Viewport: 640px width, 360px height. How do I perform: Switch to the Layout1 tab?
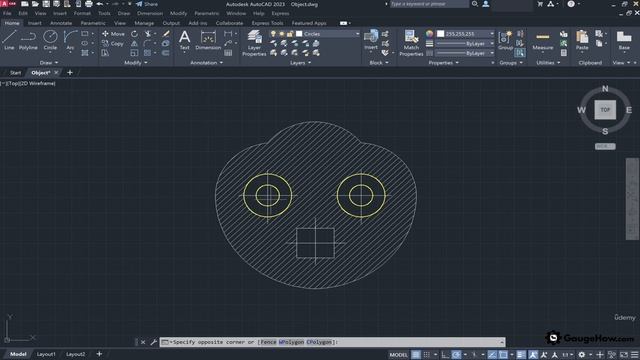46,354
